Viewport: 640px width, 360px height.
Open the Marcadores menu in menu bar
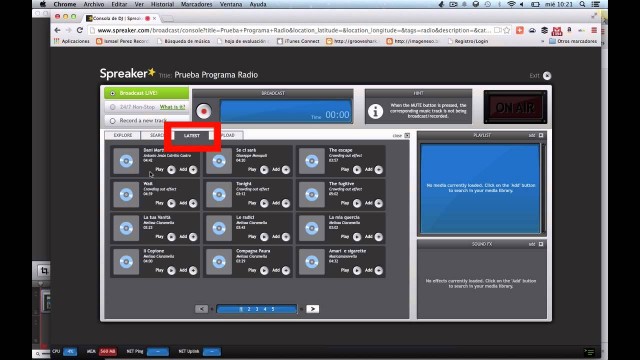[x=196, y=4]
